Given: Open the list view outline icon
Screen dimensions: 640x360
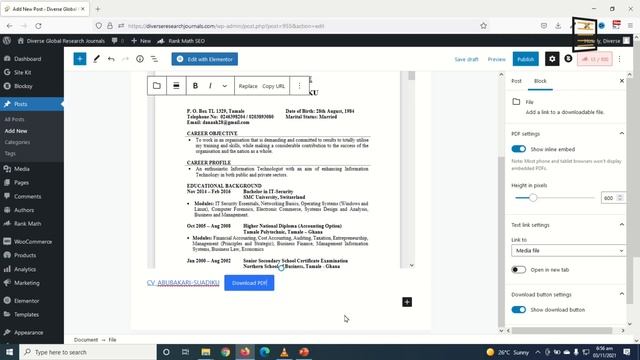Looking at the screenshot, I should 154,59.
